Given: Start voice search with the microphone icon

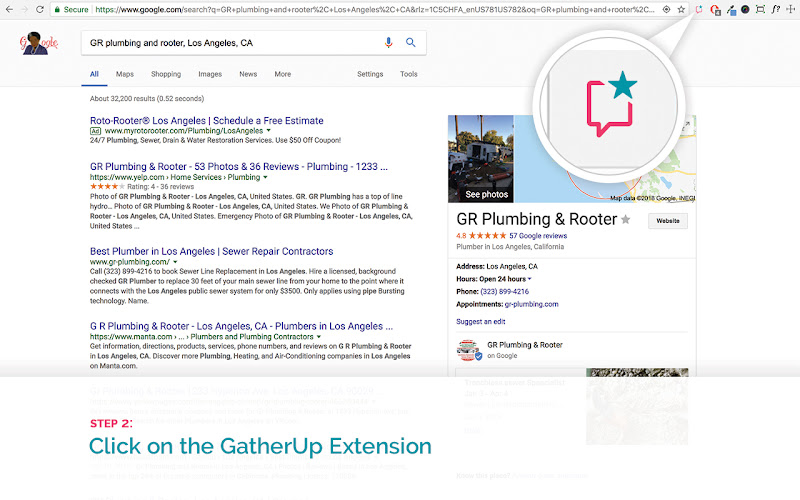Looking at the screenshot, I should [x=388, y=43].
